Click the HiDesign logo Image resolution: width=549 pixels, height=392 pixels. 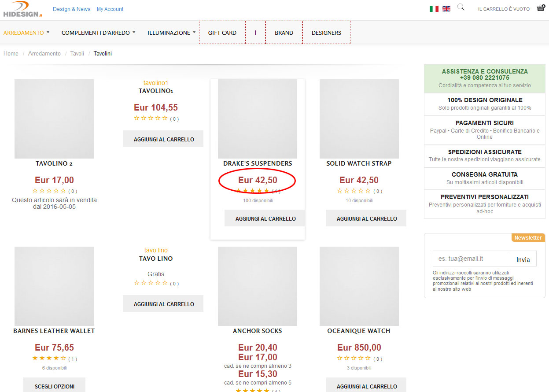(23, 9)
